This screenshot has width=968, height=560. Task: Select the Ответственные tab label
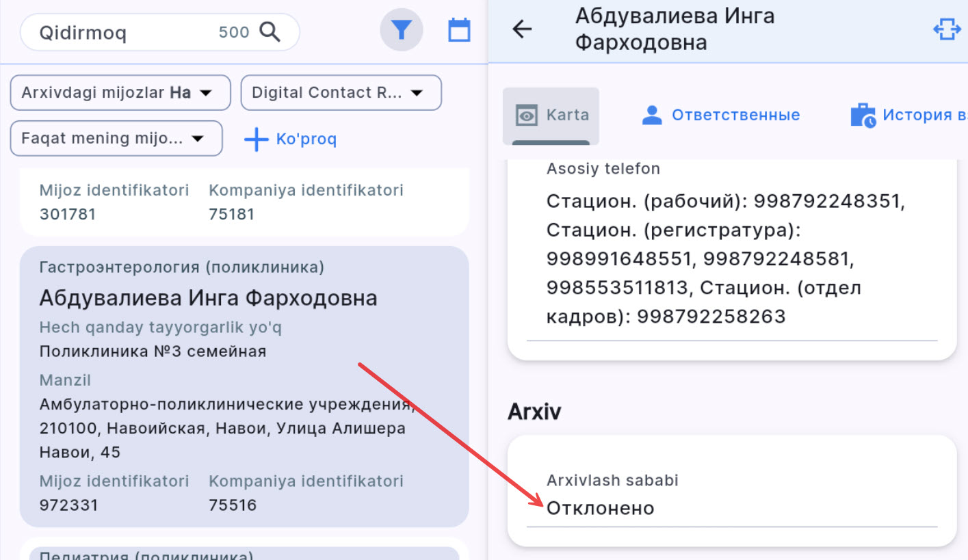pos(735,115)
